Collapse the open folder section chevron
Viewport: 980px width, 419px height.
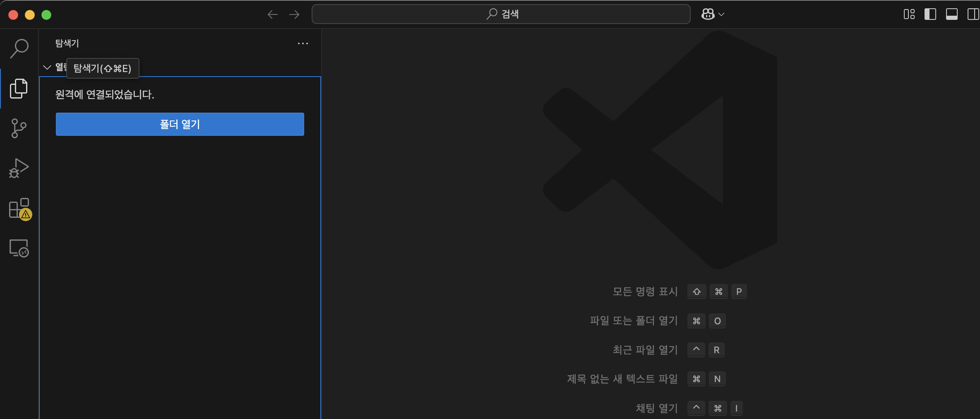pos(47,67)
